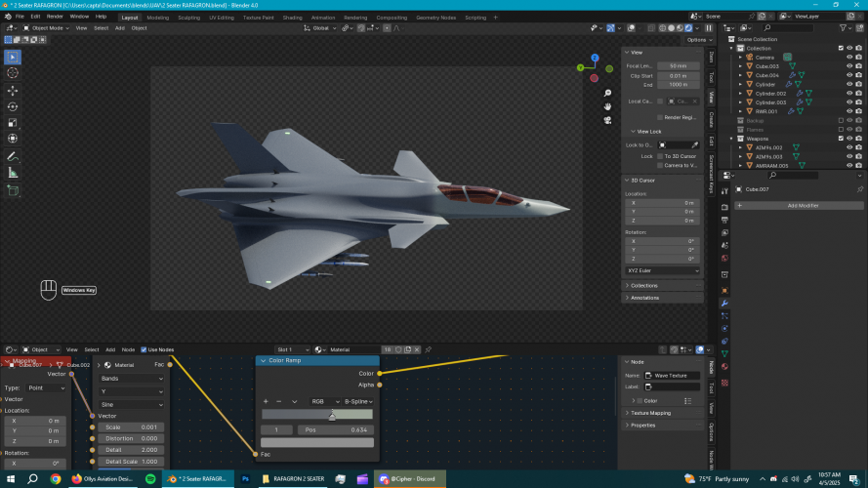
Task: Click the blue Z axis gizmo
Action: tap(595, 58)
